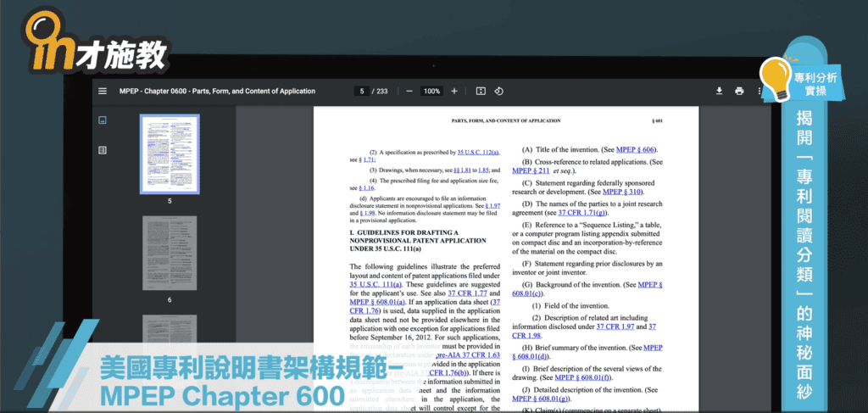Show document outline in sidebar
This screenshot has height=413, width=868.
(x=103, y=150)
